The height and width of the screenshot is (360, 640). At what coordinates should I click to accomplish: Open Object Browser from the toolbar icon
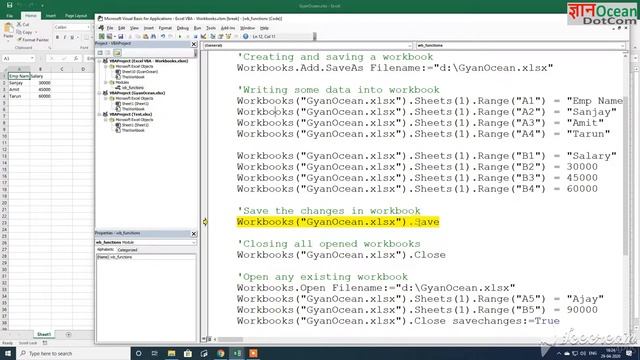(x=229, y=36)
